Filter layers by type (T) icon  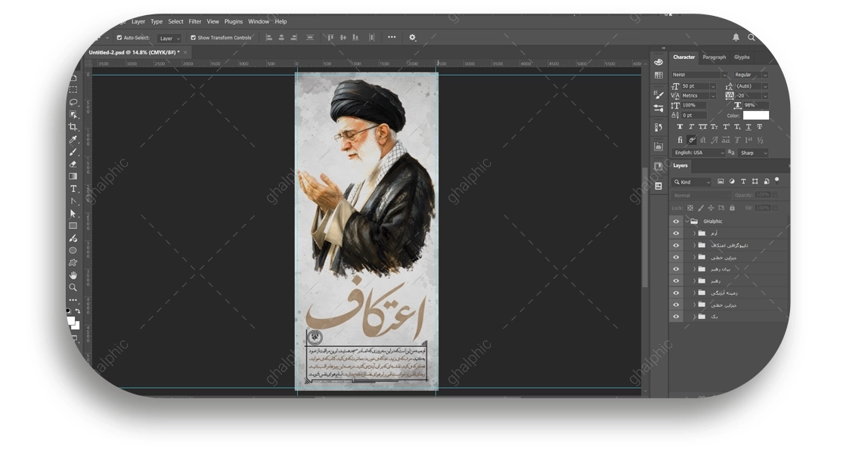(743, 181)
